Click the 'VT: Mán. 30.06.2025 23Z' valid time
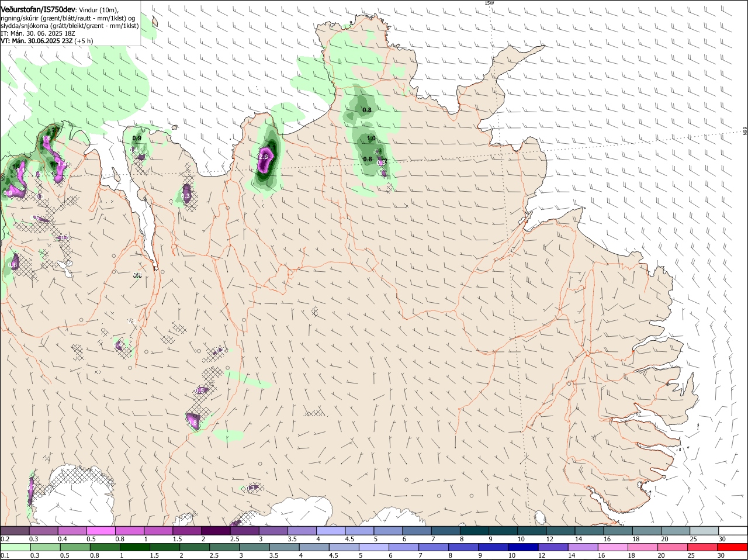 point(36,41)
